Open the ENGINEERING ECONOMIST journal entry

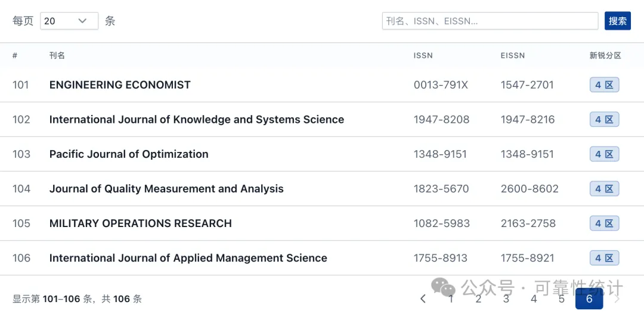(120, 85)
